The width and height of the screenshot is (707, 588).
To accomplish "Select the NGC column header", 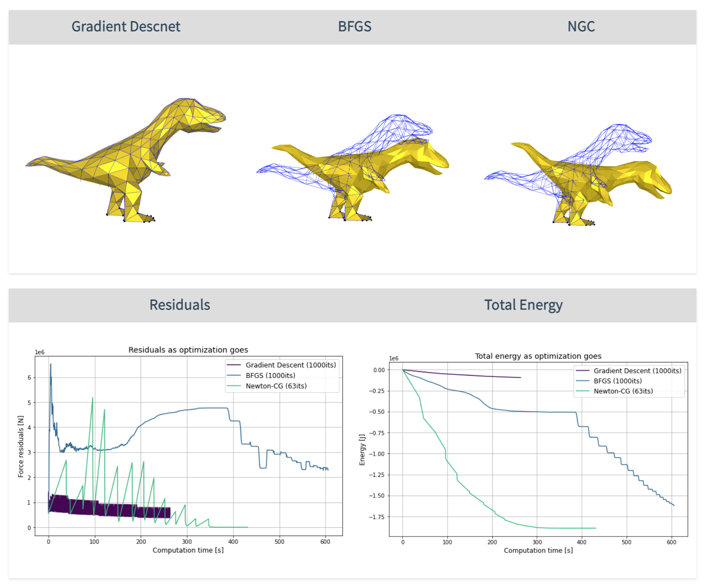I will (581, 27).
